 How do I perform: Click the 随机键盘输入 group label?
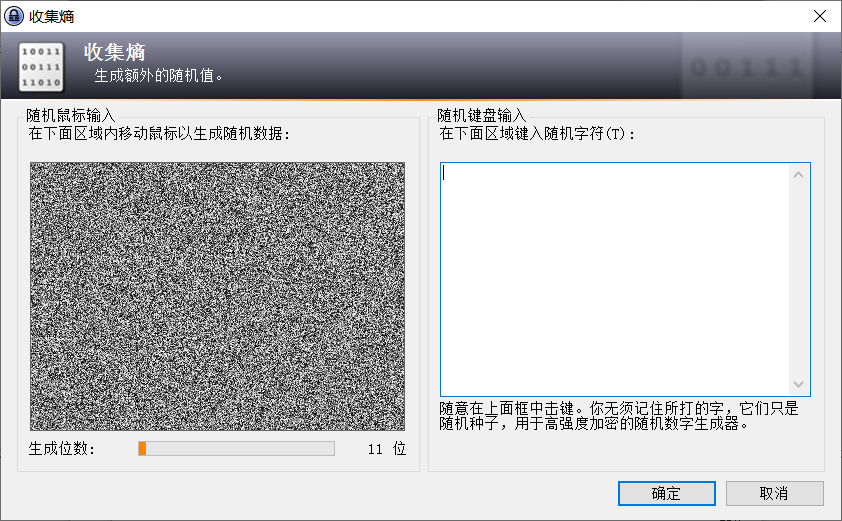point(481,115)
